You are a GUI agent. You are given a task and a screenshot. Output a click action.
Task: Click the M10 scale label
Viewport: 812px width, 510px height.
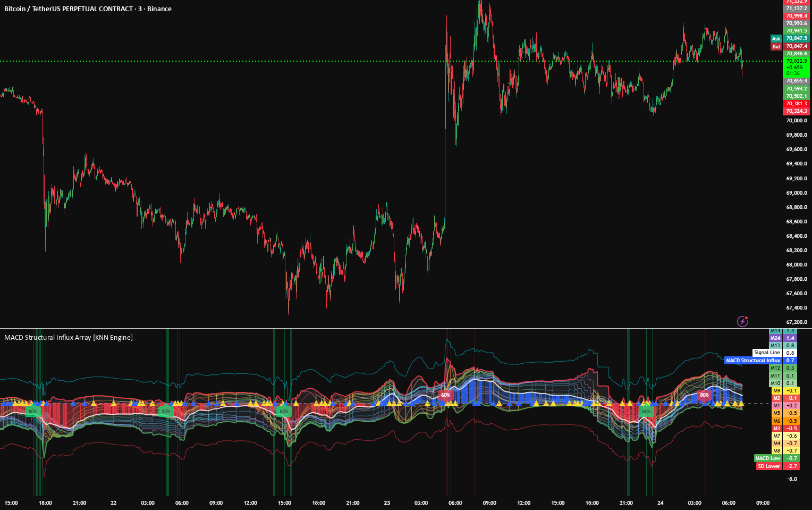point(776,383)
